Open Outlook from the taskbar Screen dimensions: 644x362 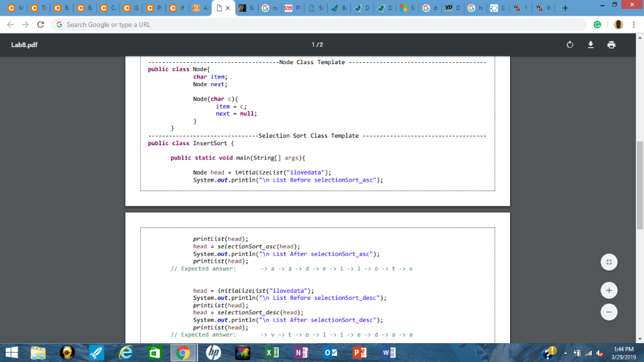pyautogui.click(x=330, y=353)
